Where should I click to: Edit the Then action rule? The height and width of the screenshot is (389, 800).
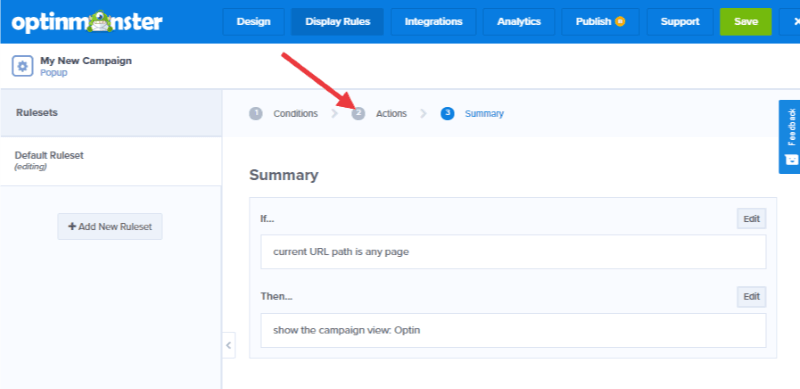click(x=752, y=297)
